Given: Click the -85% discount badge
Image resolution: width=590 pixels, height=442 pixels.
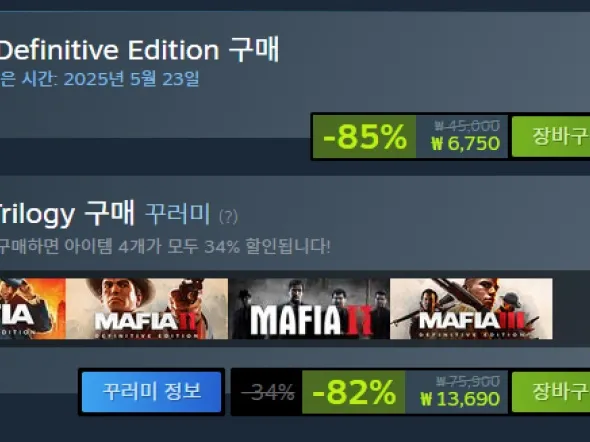Looking at the screenshot, I should click(x=365, y=137).
